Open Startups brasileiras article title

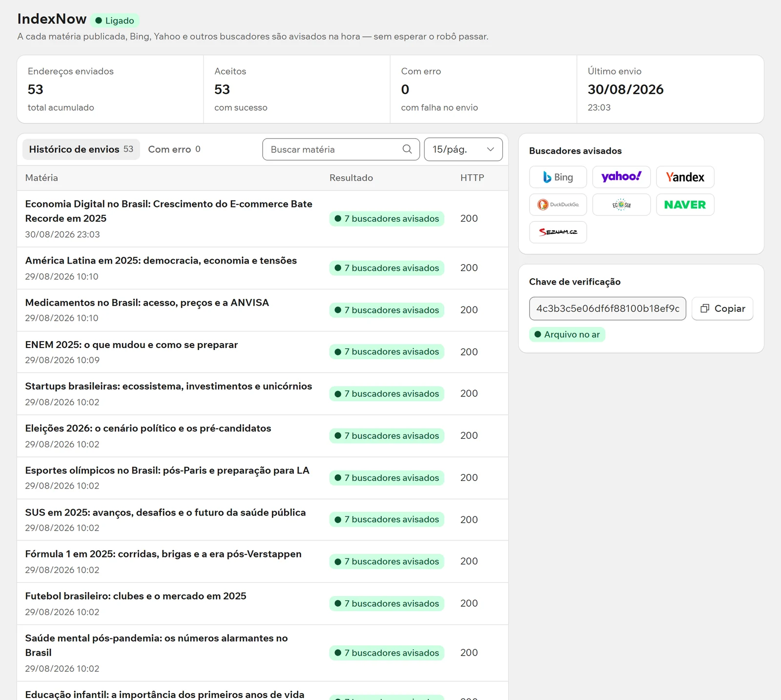[168, 386]
